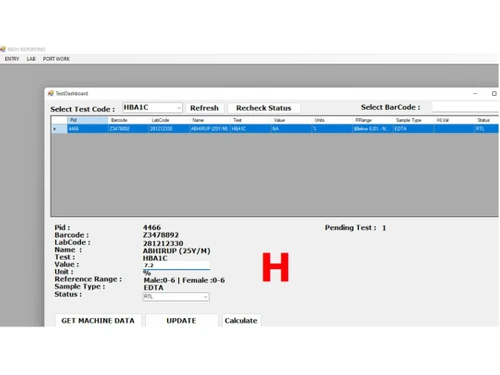Click grid cell with barcode Z3478892

128,129
